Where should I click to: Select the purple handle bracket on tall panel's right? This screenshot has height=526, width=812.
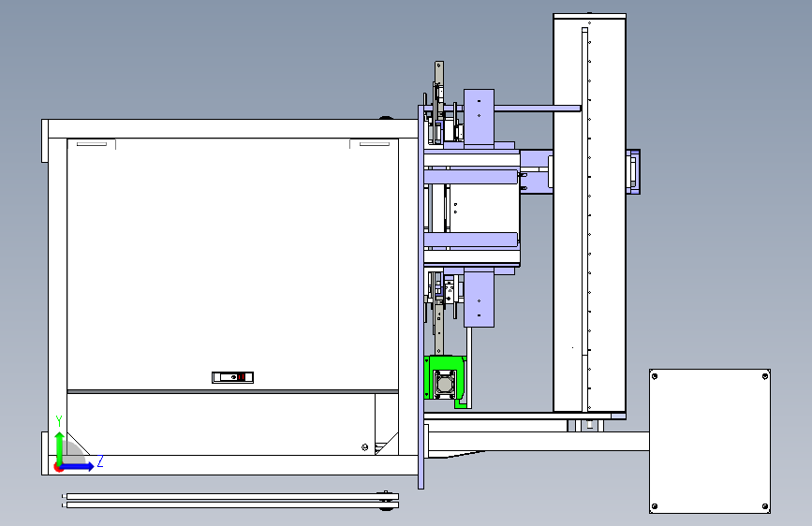click(x=633, y=172)
